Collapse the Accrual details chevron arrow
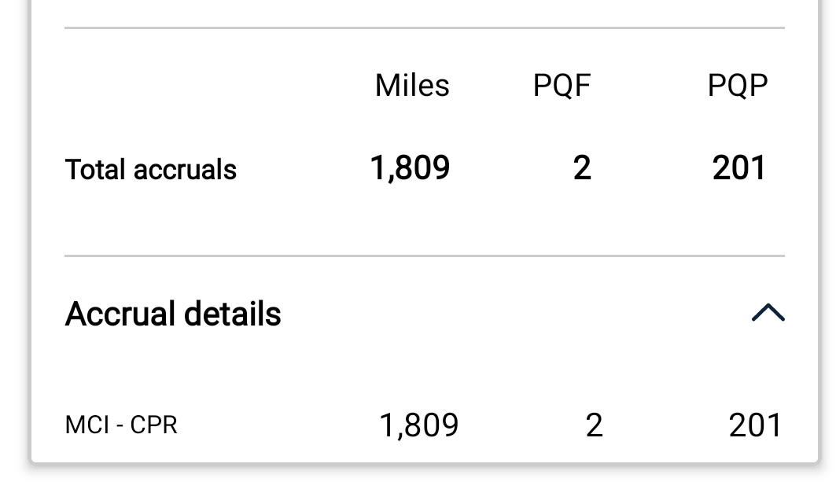The image size is (836, 504). click(768, 313)
